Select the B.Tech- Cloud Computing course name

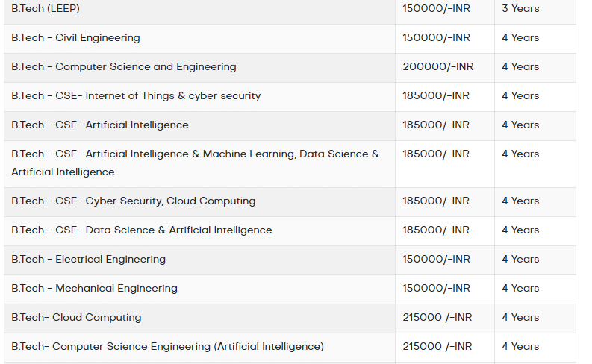[x=76, y=318]
